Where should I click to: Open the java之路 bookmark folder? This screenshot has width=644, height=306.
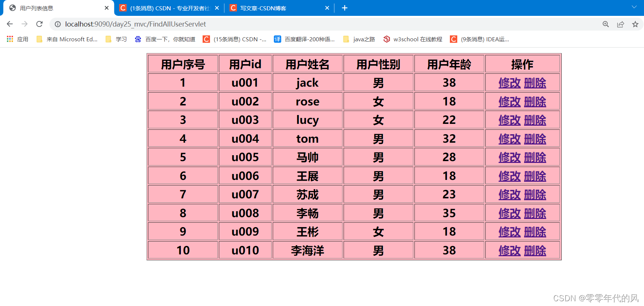click(x=359, y=39)
